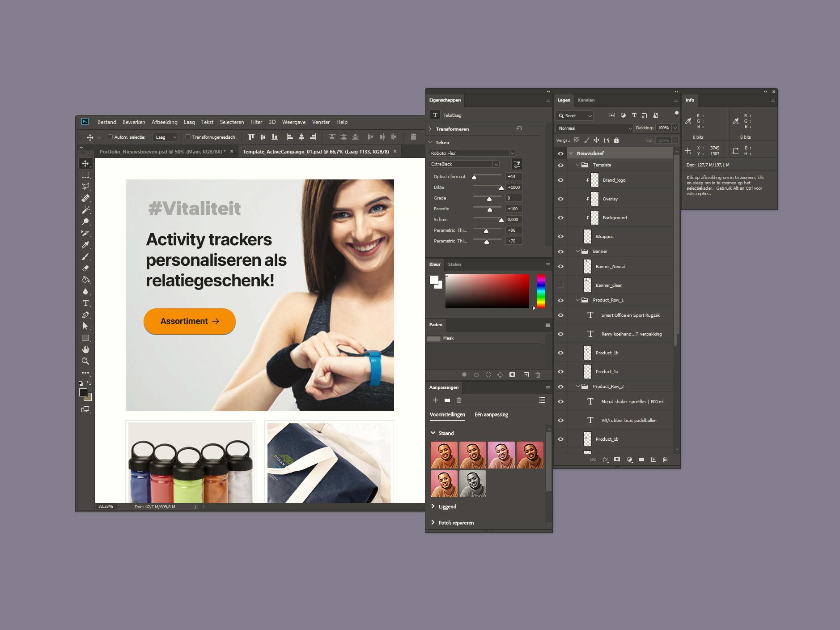Choose the Eraser tool
The image size is (840, 630).
(85, 268)
